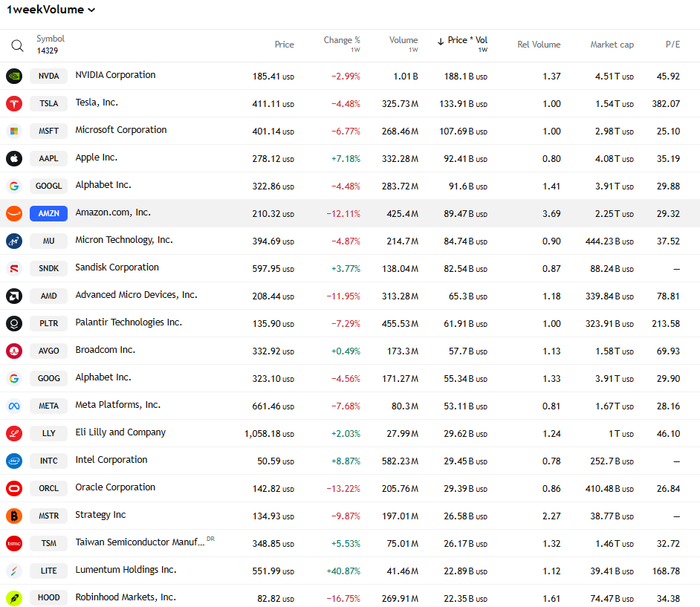This screenshot has width=700, height=607.
Task: Click Apple's +7.18% change value
Action: click(346, 159)
